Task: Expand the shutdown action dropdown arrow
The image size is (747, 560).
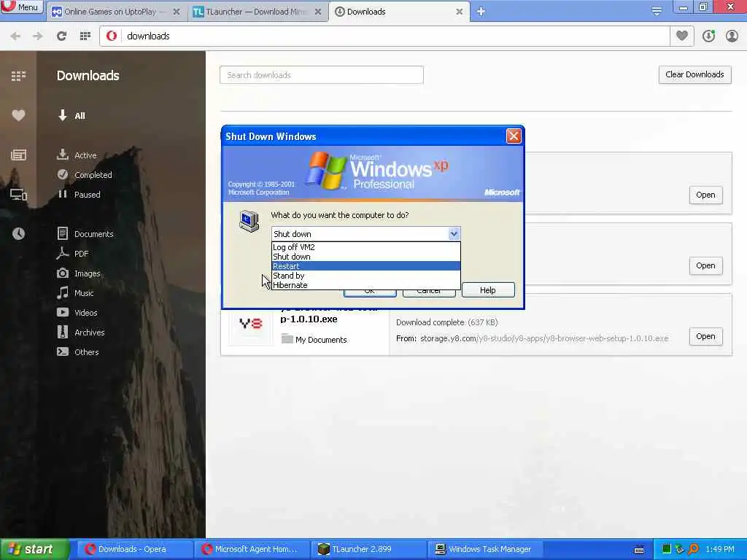Action: pos(454,234)
